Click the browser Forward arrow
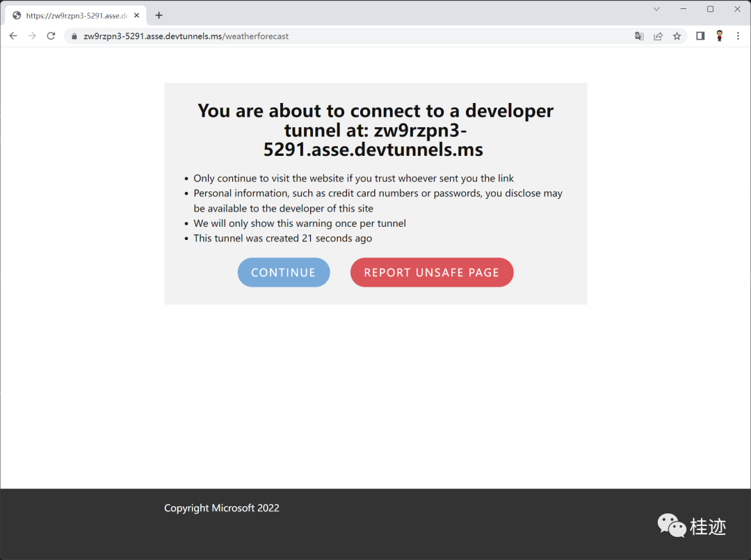The width and height of the screenshot is (751, 560). 32,36
